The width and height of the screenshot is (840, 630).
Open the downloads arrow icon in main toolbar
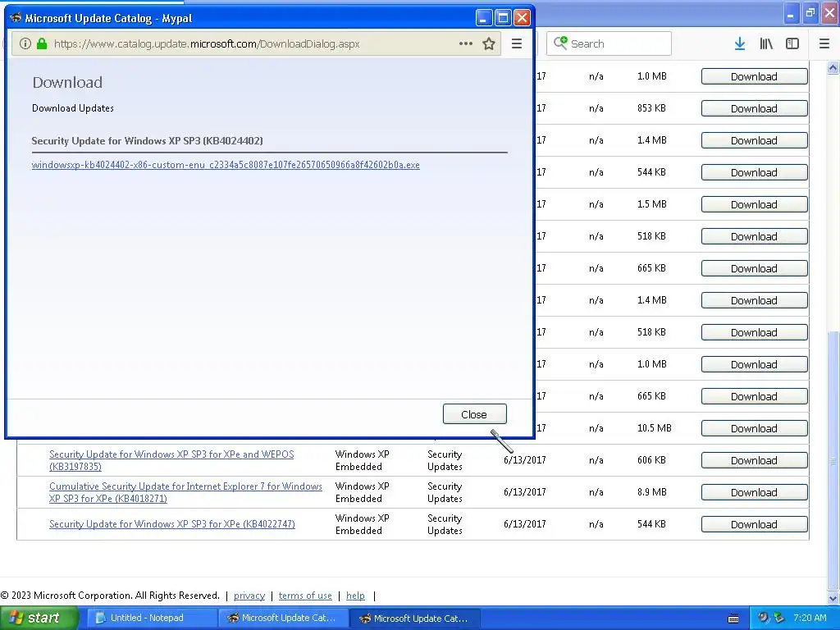pos(740,44)
